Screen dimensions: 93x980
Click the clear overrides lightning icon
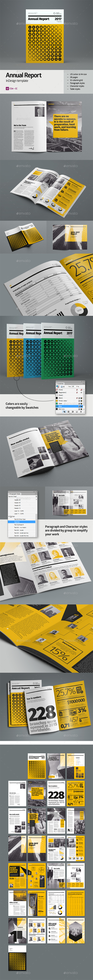click(x=36, y=496)
